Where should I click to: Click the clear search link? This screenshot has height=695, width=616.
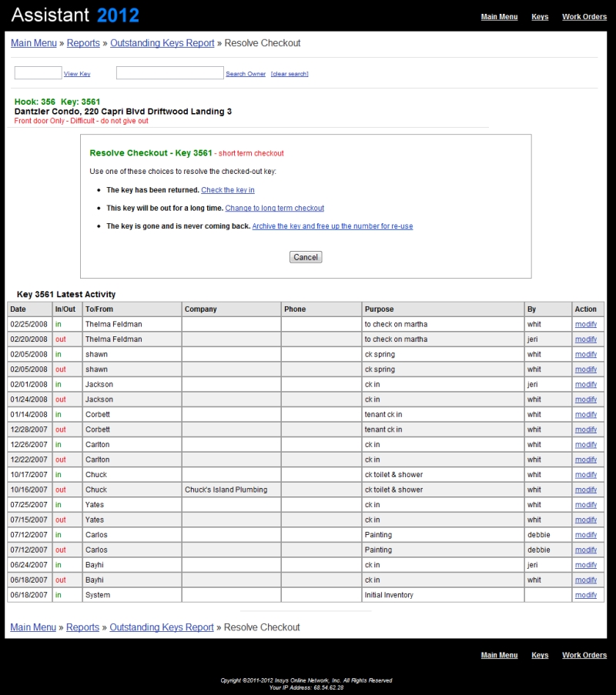pyautogui.click(x=290, y=74)
